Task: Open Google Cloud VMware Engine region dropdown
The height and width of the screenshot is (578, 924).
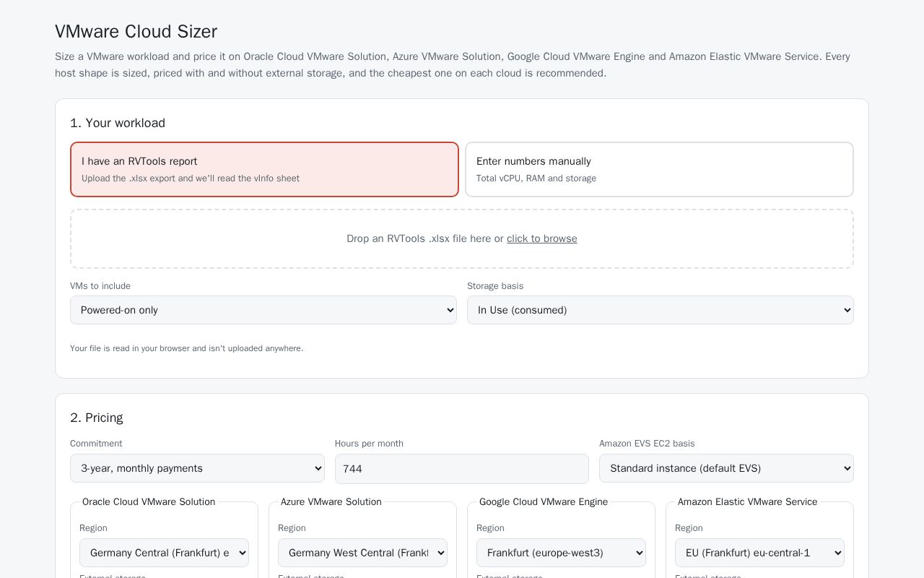Action: point(561,553)
